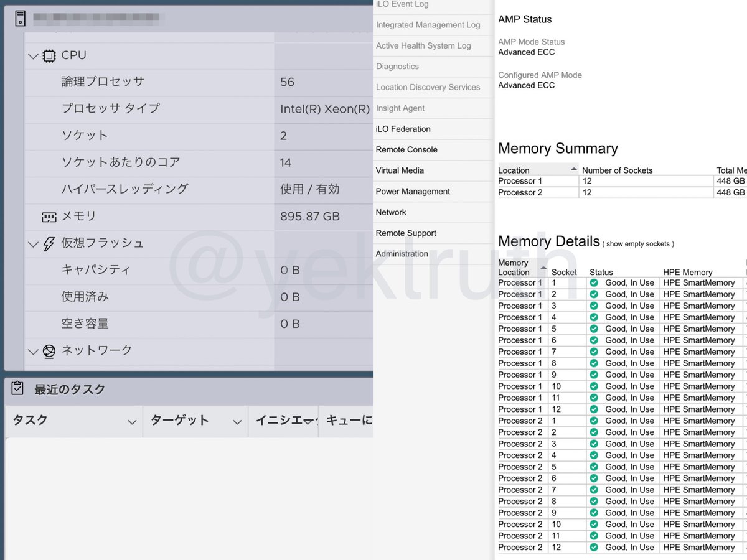Select the AMP Status heading

(525, 19)
